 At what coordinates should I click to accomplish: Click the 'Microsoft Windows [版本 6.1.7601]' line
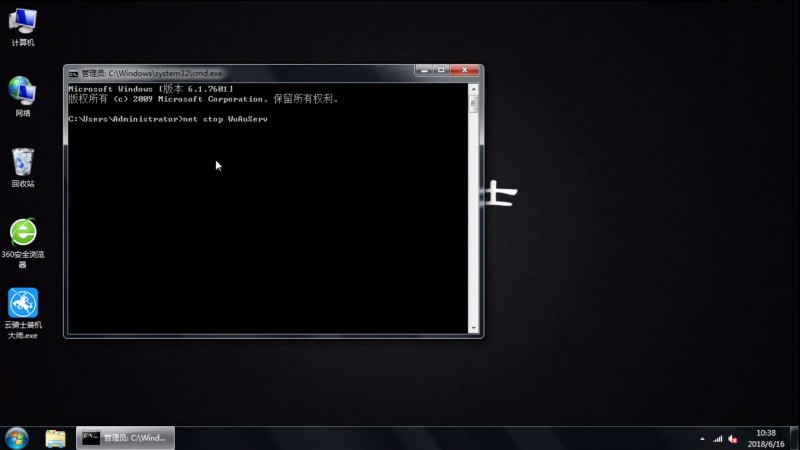(151, 89)
